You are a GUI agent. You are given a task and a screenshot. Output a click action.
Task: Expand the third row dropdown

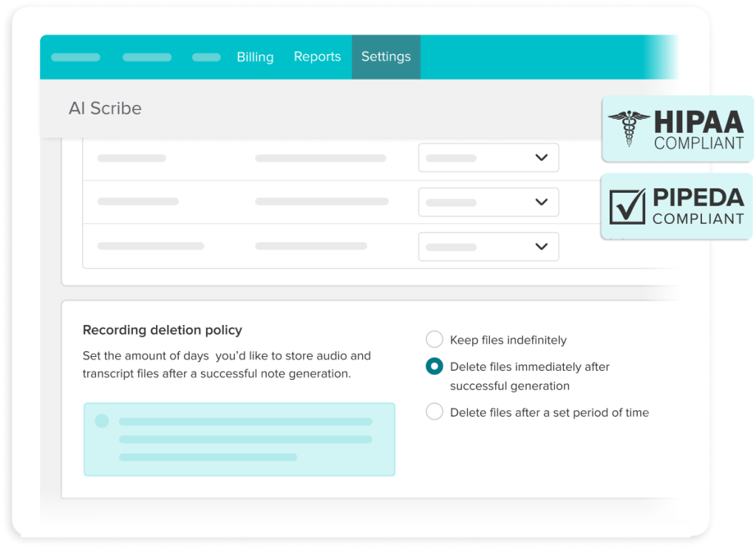click(488, 246)
